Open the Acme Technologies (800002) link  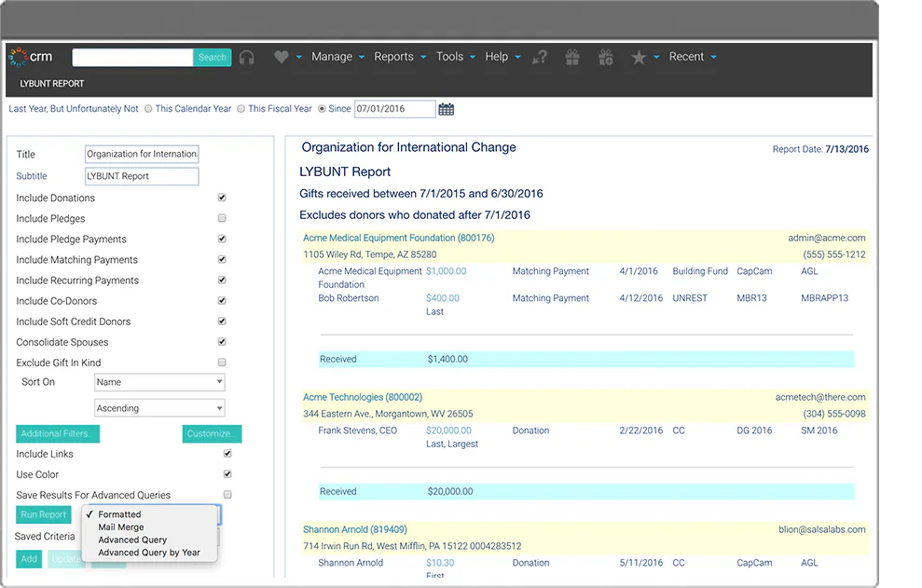tap(363, 398)
